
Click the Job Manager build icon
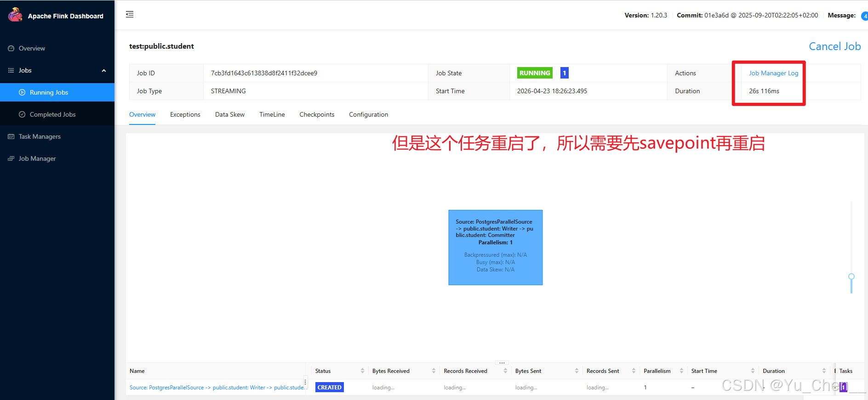click(x=11, y=158)
